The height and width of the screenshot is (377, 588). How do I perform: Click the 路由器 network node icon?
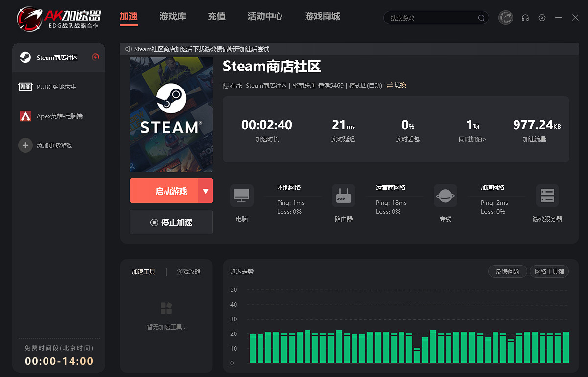tap(344, 195)
